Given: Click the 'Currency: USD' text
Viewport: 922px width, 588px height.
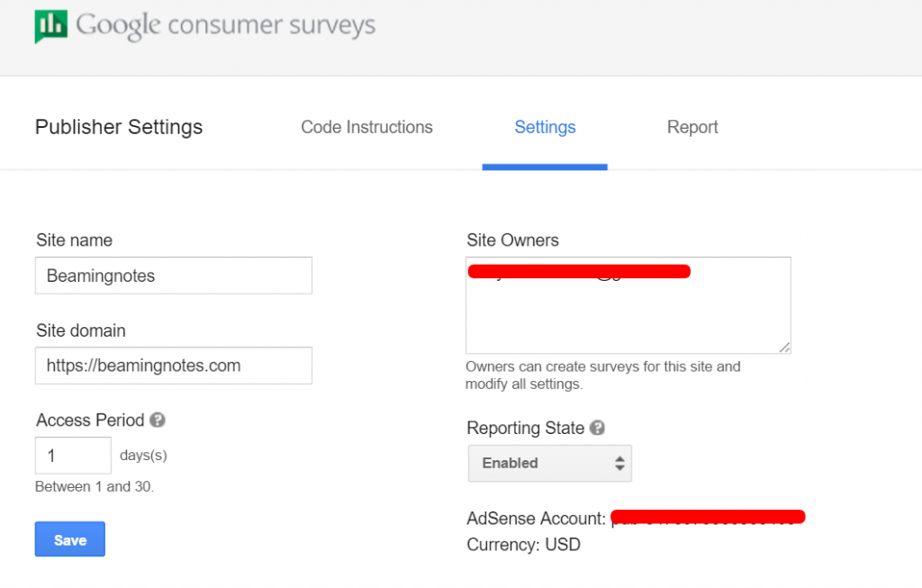Looking at the screenshot, I should tap(523, 545).
